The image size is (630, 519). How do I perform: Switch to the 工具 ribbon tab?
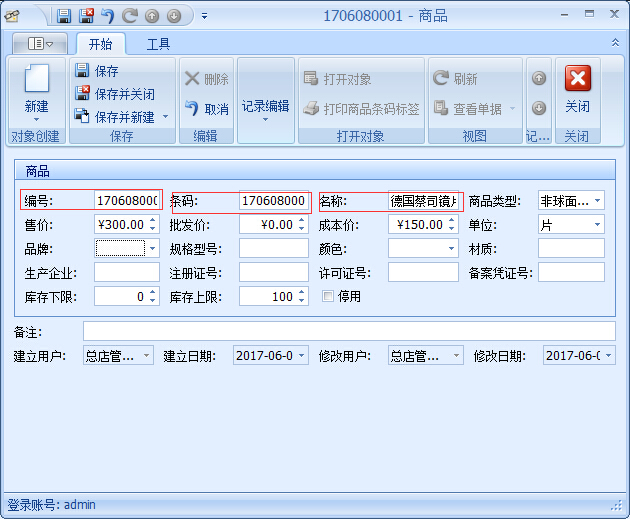pyautogui.click(x=158, y=44)
